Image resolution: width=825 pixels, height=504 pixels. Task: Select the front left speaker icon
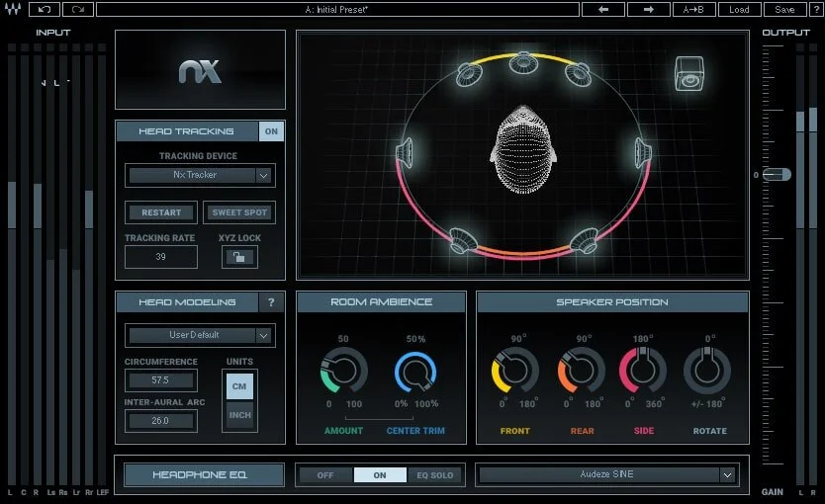[469, 74]
